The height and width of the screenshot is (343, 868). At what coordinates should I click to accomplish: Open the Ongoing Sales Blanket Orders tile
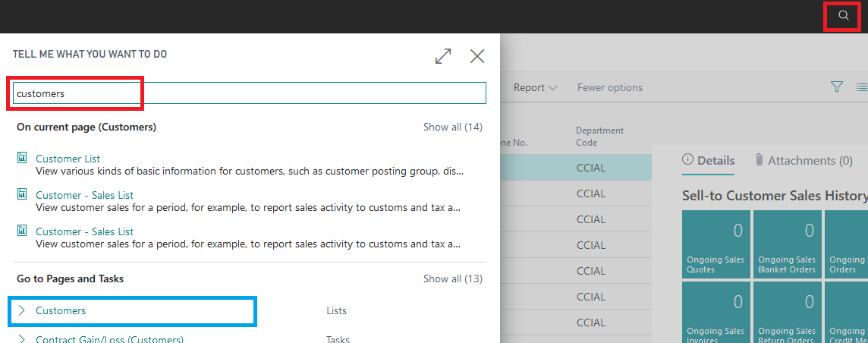[x=787, y=245]
